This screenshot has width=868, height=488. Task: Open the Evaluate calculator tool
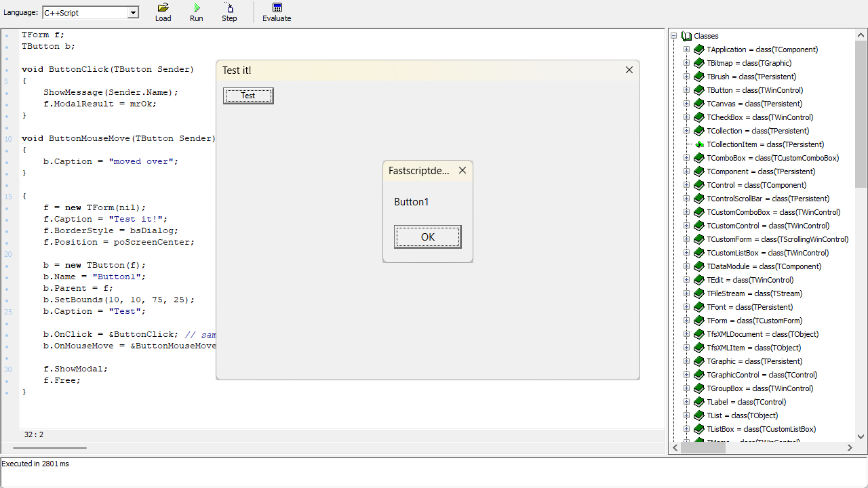tap(277, 12)
